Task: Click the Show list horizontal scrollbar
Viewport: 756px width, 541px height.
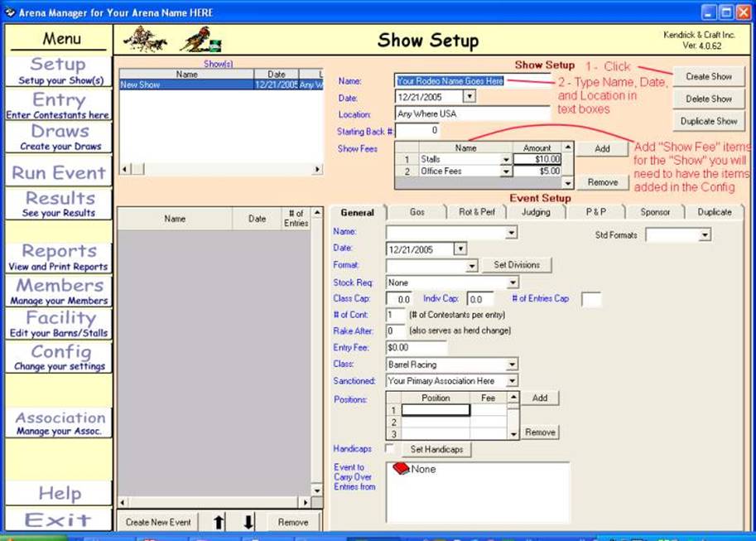Action: click(220, 169)
